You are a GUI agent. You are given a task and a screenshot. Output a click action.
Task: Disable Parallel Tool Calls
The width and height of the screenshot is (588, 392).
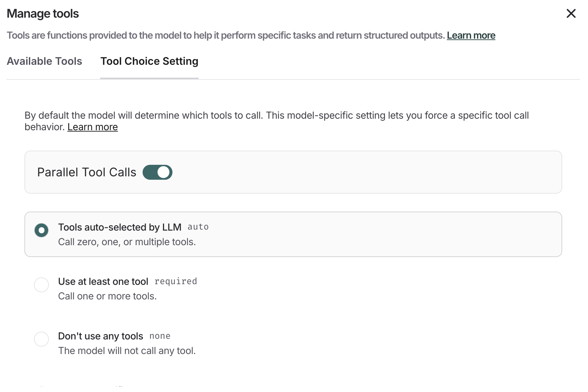click(157, 172)
